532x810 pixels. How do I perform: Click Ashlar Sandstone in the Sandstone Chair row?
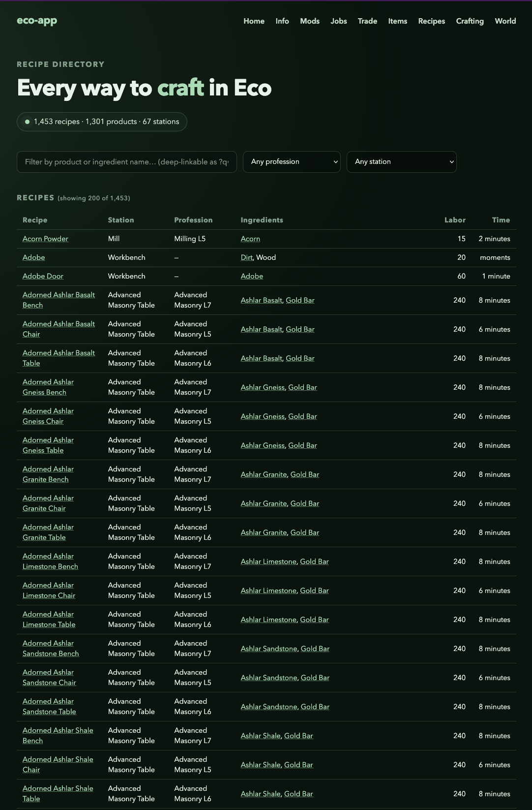point(269,678)
